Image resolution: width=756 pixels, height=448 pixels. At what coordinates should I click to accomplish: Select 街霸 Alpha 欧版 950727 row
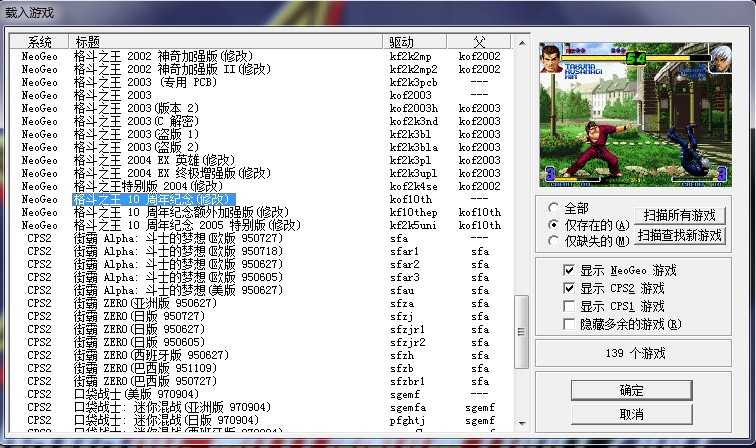260,239
